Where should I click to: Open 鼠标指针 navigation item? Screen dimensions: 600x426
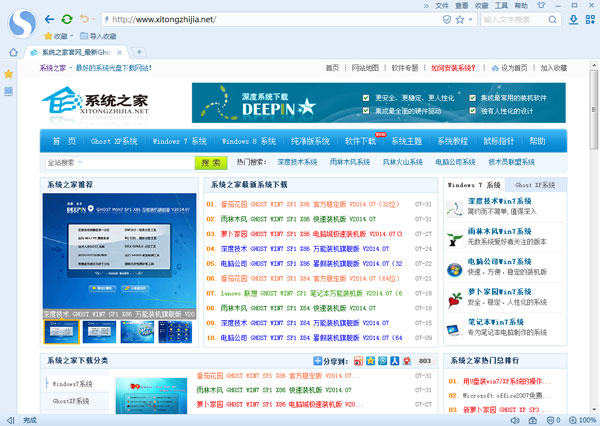pyautogui.click(x=499, y=141)
